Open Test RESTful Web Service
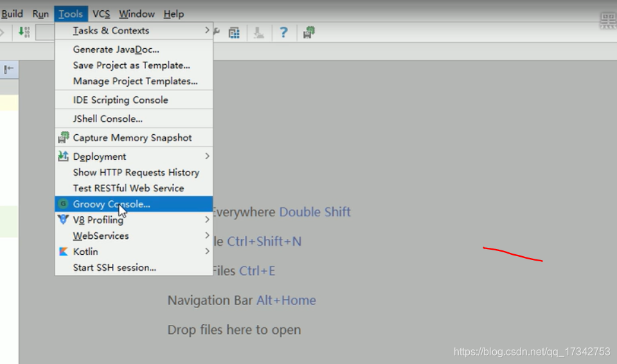 134,188
